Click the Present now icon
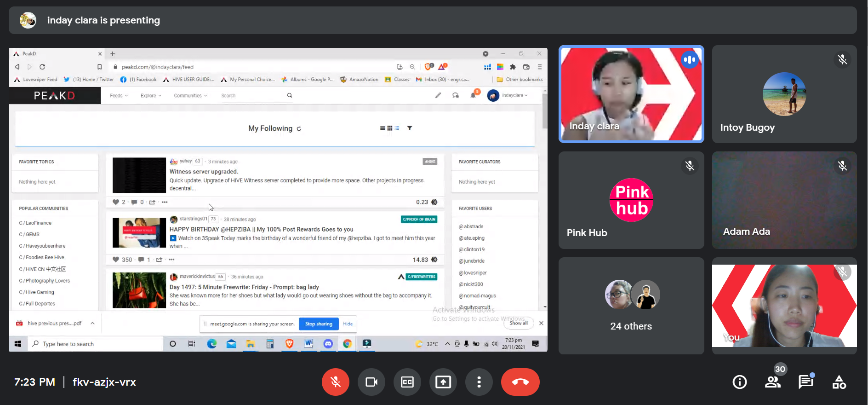868x405 pixels. (443, 382)
